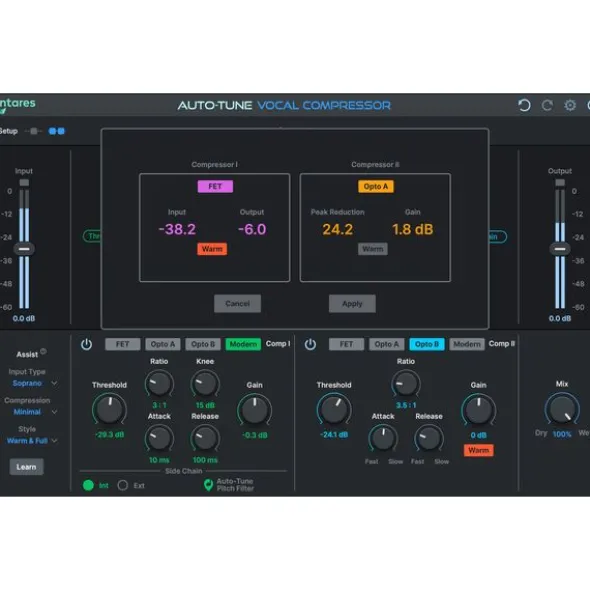Click Comp II Gain knob
Image resolution: width=590 pixels, height=591 pixels.
point(478,410)
